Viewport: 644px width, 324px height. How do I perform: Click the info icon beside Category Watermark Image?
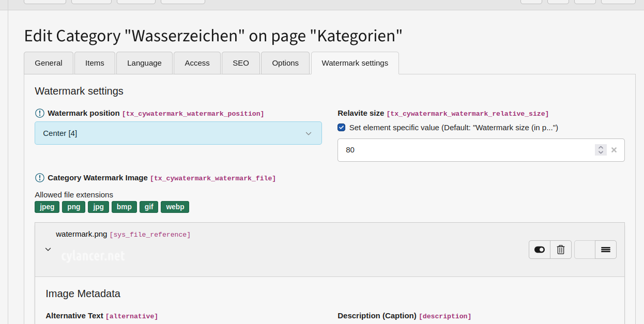pos(40,178)
